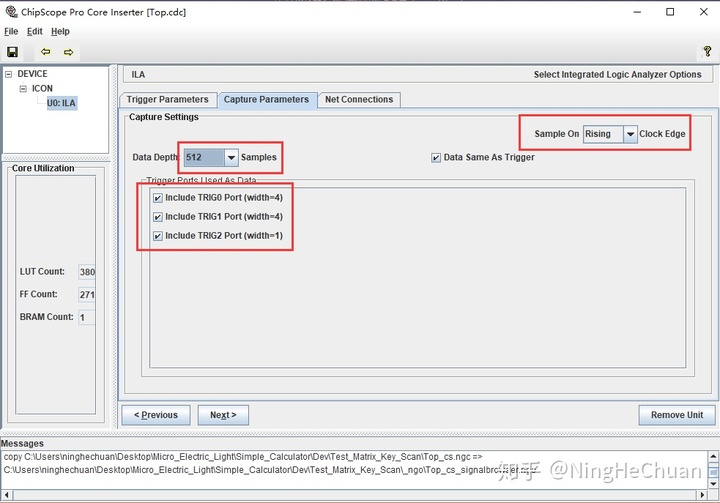Image resolution: width=720 pixels, height=503 pixels.
Task: Toggle Include TRIG2 Port checkbox
Action: 158,236
